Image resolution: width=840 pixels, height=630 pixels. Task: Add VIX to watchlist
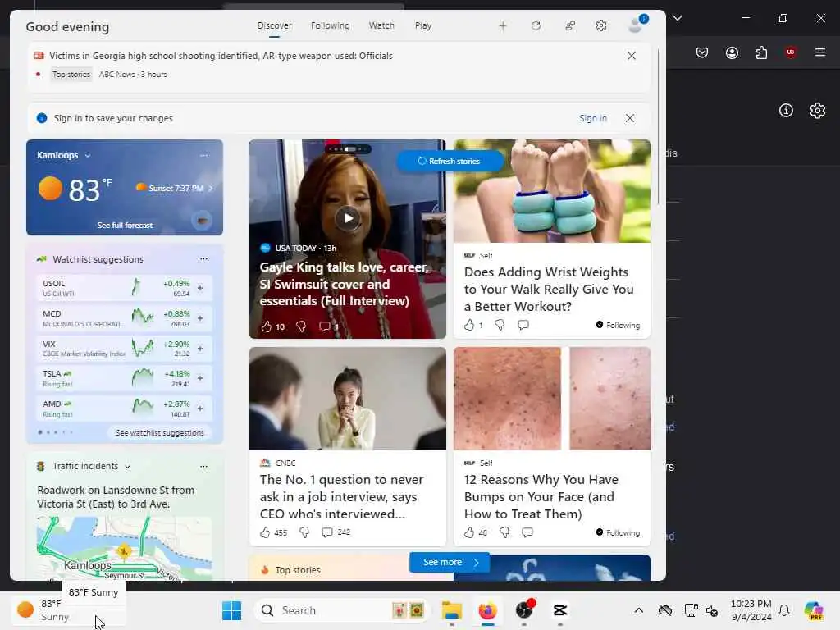(x=200, y=348)
